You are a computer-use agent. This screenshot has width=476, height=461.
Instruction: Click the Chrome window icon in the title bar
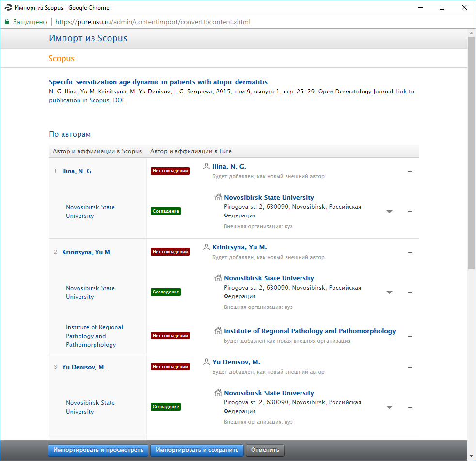8,8
